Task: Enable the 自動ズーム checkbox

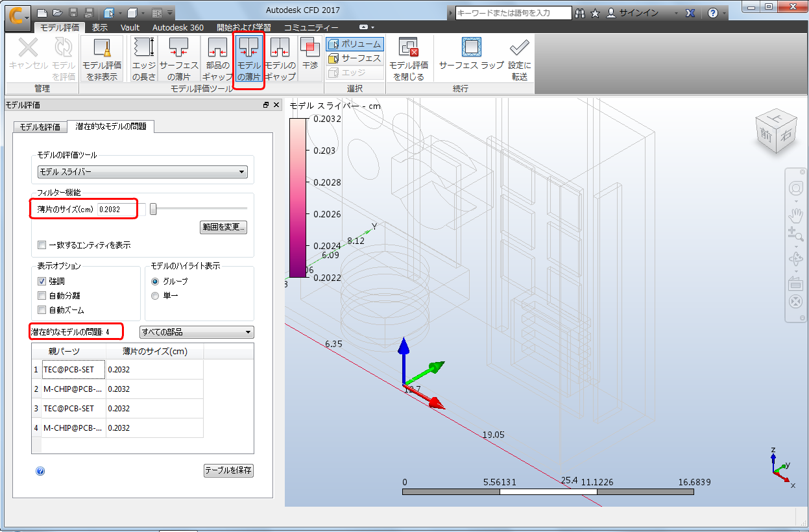Action: [42, 310]
